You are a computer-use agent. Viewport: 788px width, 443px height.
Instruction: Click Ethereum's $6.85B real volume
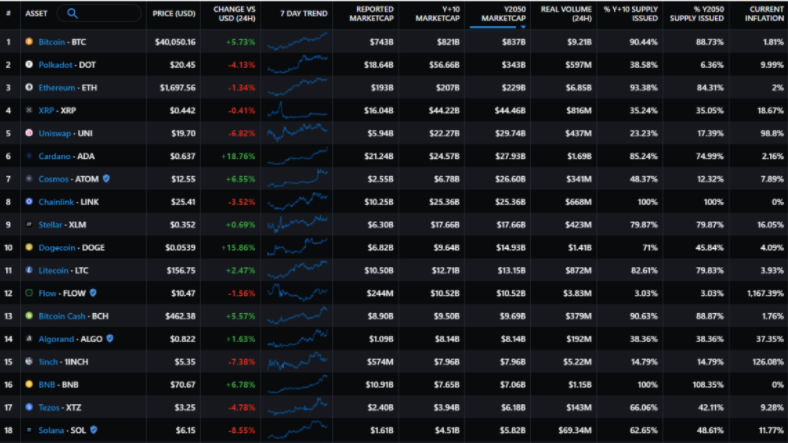(x=578, y=88)
